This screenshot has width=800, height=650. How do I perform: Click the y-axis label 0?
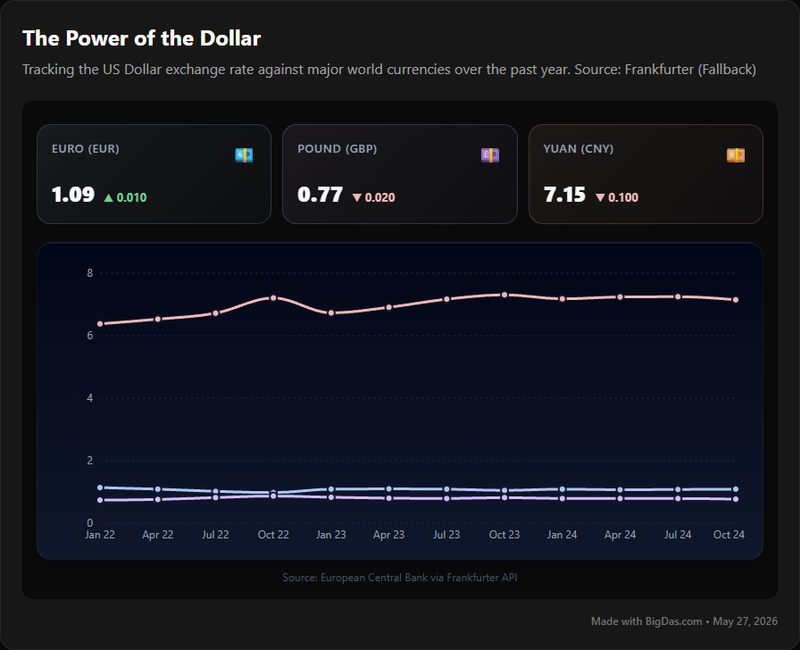90,523
